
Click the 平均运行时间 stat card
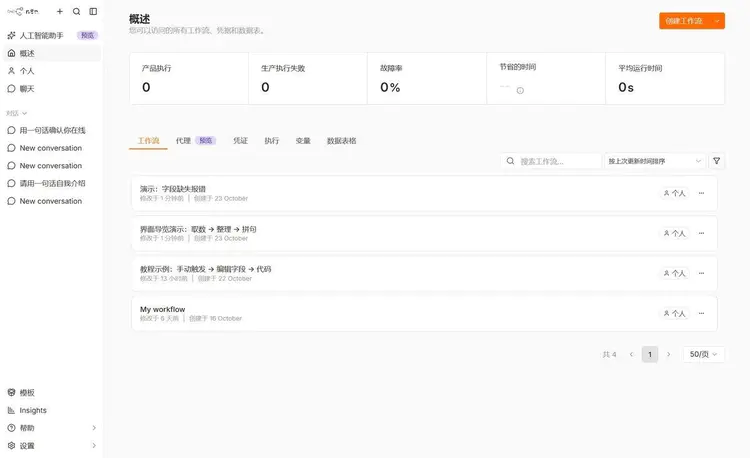click(x=665, y=78)
